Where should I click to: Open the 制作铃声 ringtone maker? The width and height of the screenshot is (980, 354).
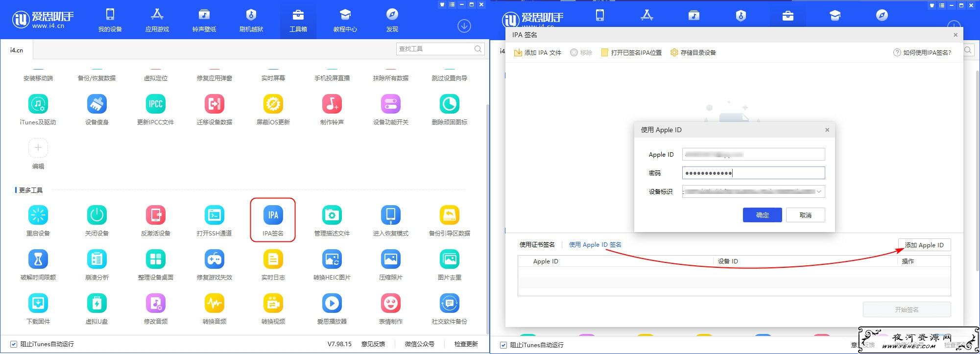click(332, 104)
